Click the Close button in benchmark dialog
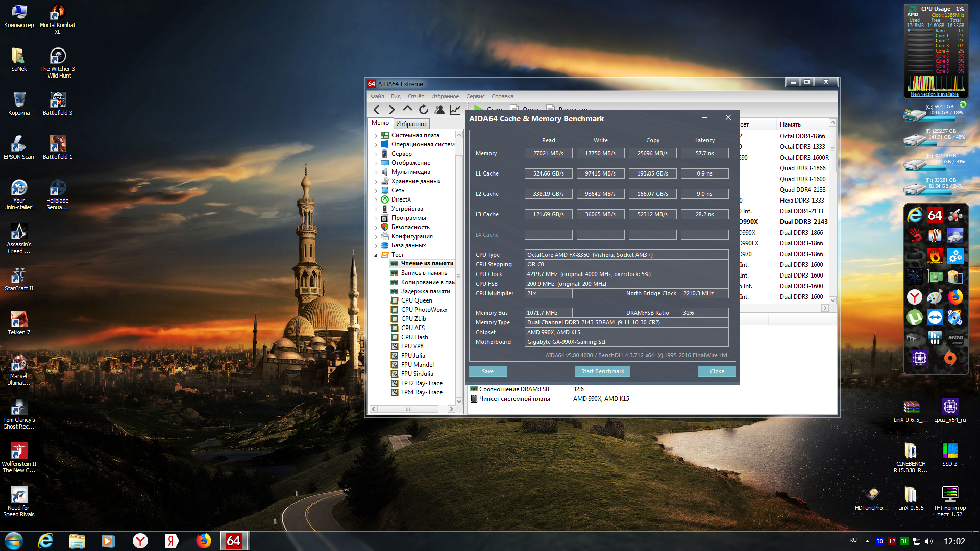 [x=717, y=371]
